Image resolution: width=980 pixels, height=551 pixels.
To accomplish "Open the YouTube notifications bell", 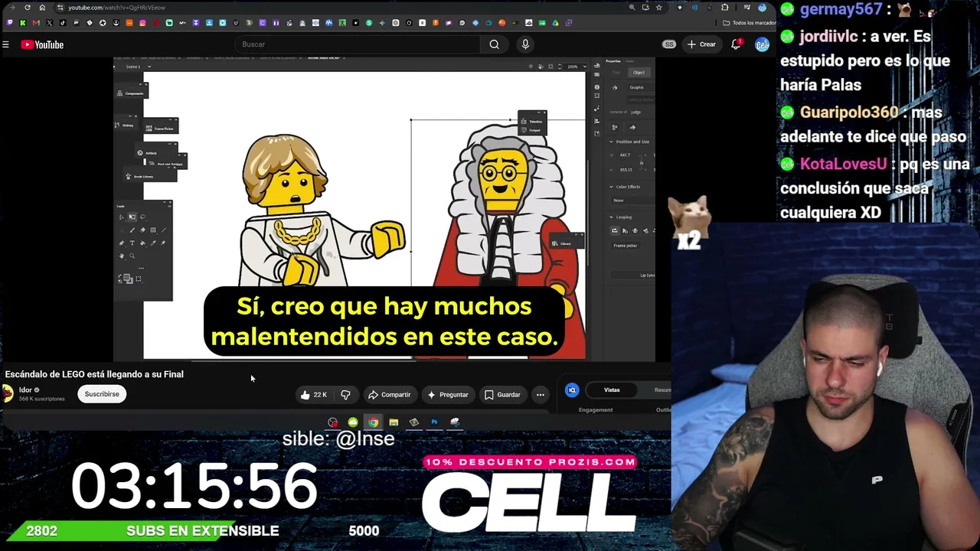I will (x=736, y=44).
